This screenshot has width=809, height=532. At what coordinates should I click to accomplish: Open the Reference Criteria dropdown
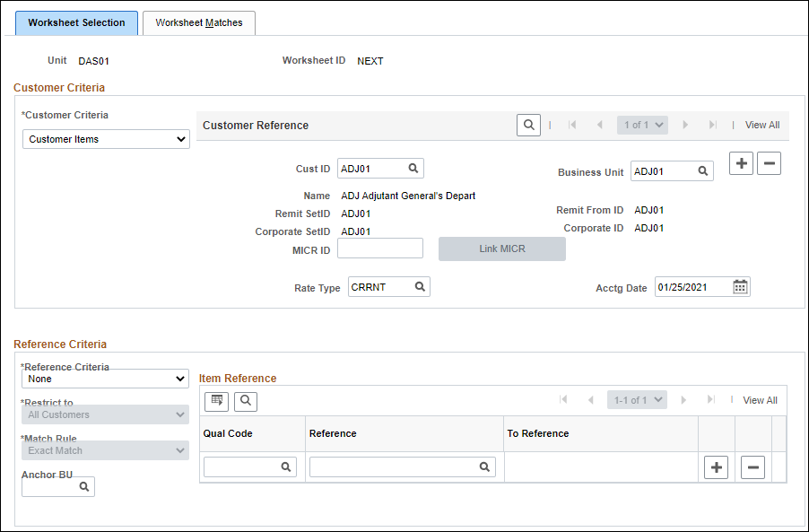click(x=105, y=379)
